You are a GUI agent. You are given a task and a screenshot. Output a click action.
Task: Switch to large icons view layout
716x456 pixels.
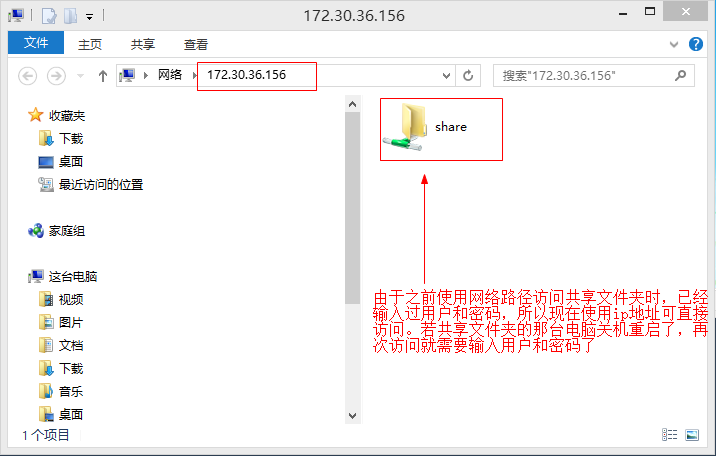pos(692,435)
